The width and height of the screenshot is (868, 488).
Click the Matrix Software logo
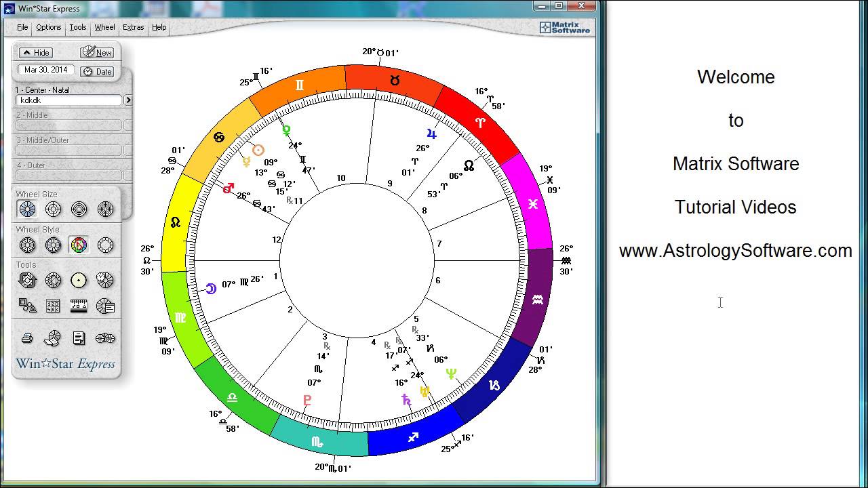point(565,28)
